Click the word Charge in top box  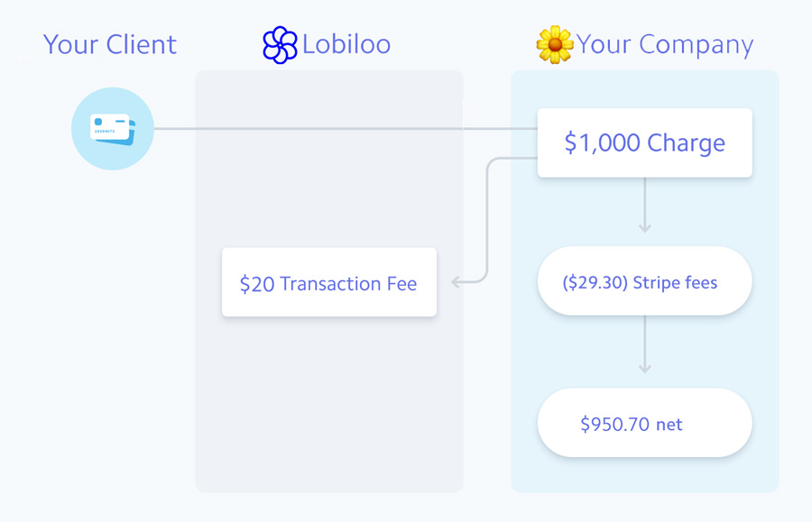(x=687, y=143)
